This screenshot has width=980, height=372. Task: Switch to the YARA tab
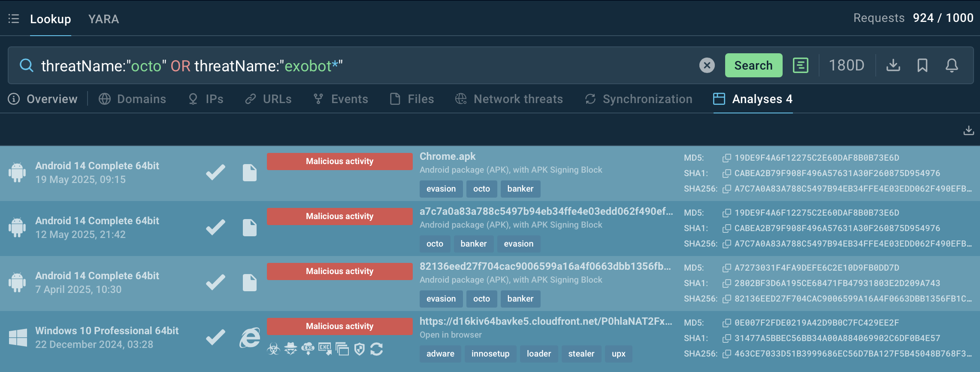tap(103, 19)
